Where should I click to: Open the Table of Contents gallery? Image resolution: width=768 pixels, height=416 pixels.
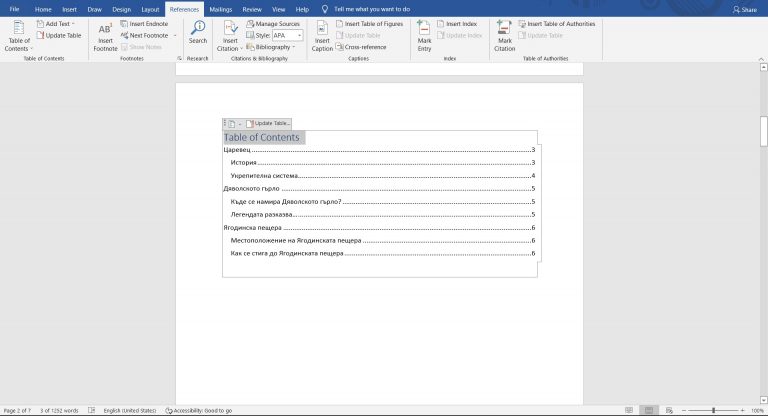(18, 36)
